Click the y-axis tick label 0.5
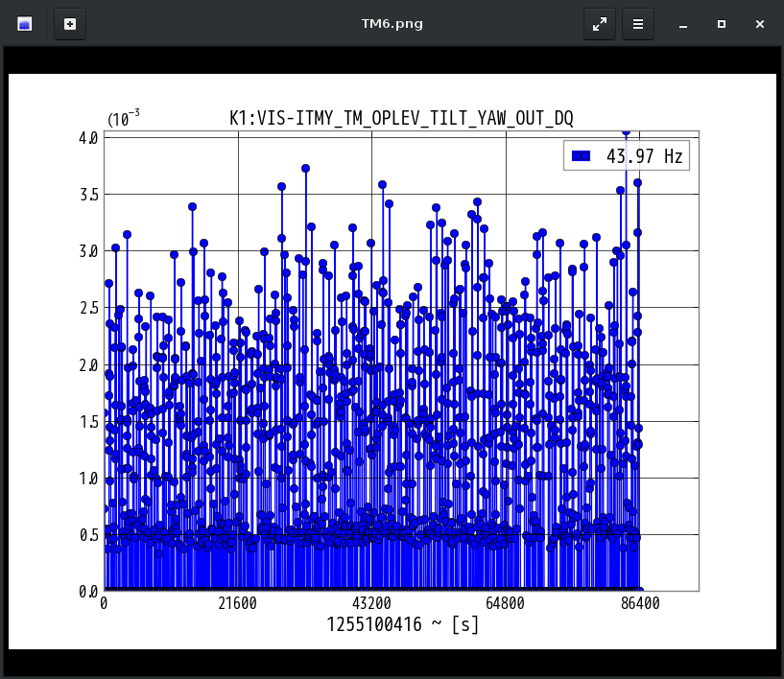Viewport: 784px width, 679px height. [x=88, y=535]
